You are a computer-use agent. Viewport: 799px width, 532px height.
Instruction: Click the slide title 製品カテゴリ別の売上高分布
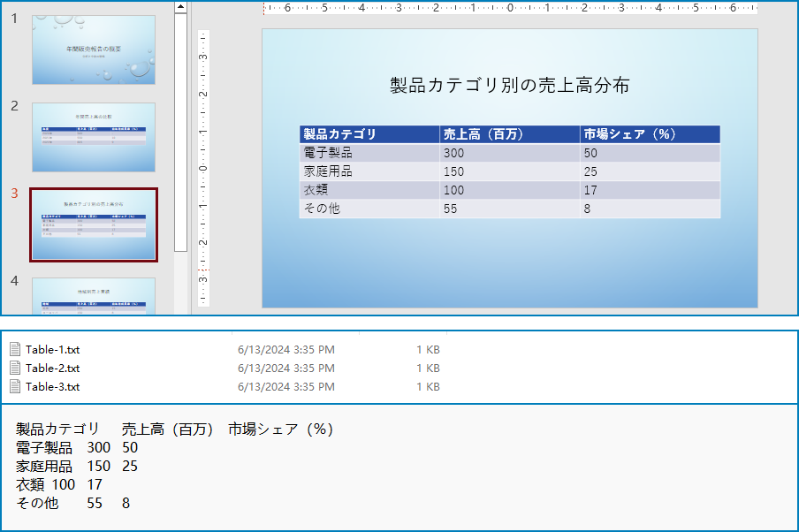coord(492,87)
